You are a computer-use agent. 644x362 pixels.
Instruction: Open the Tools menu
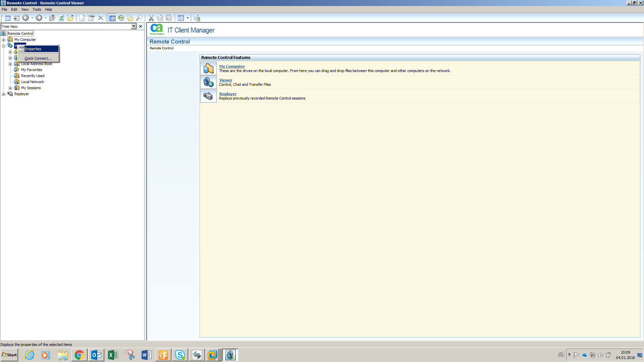[37, 9]
